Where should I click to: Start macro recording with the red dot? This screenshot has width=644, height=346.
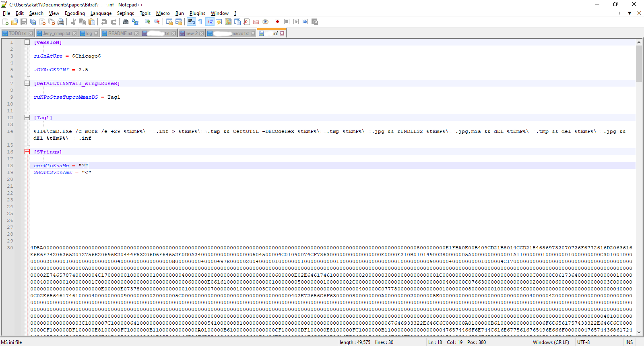278,22
